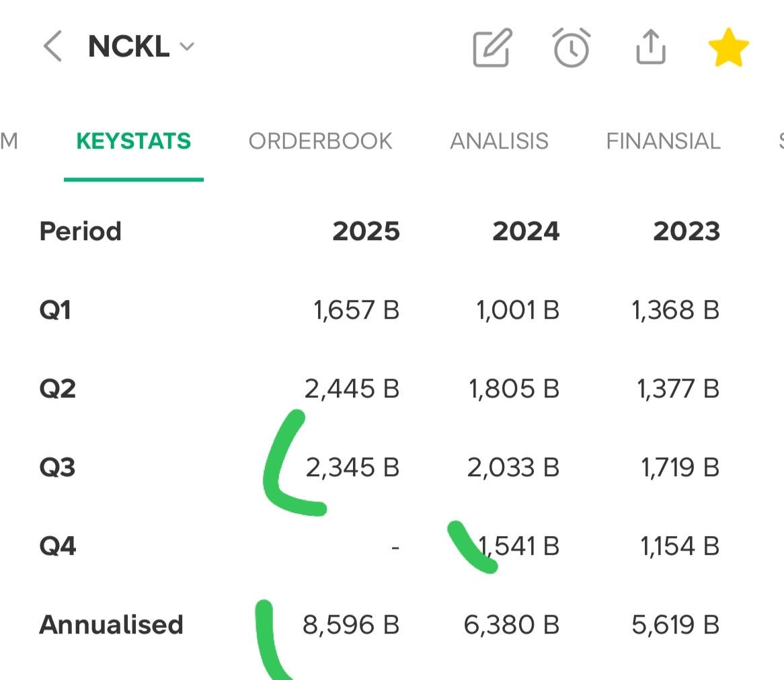Select the Q1 row label
This screenshot has height=680, width=784.
point(56,311)
